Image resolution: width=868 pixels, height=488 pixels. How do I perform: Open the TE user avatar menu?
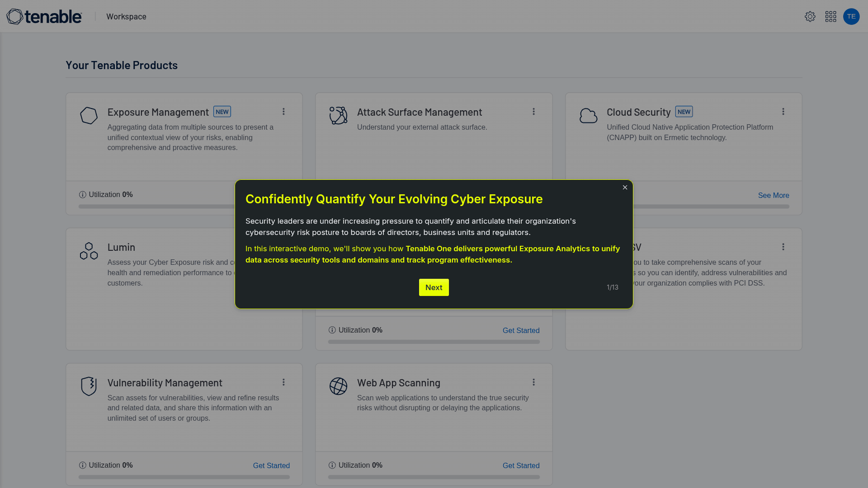[851, 17]
